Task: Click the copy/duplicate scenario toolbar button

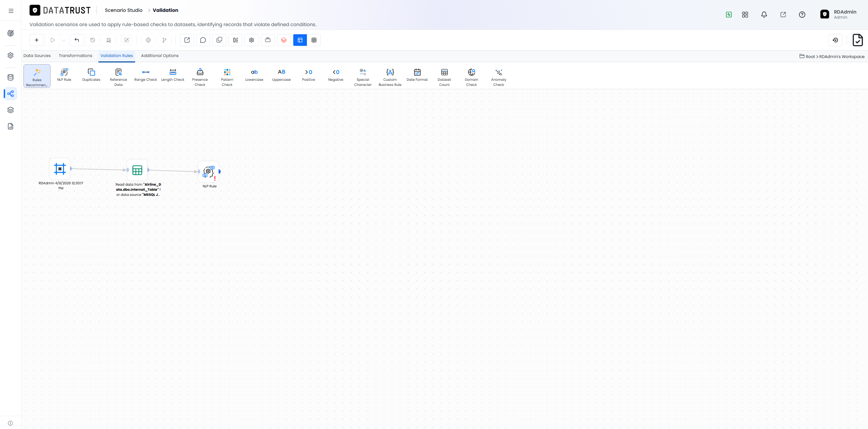Action: click(x=219, y=40)
